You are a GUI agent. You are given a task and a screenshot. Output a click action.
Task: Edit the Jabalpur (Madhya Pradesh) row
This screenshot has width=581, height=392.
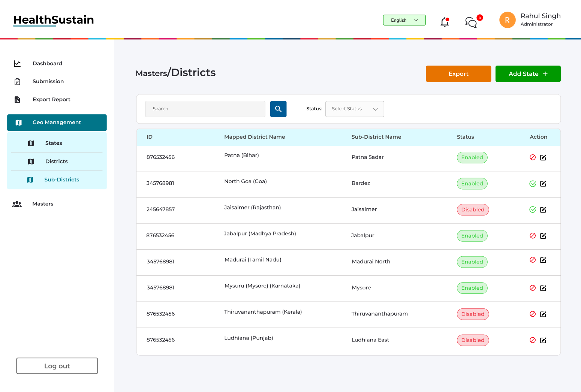[543, 236]
